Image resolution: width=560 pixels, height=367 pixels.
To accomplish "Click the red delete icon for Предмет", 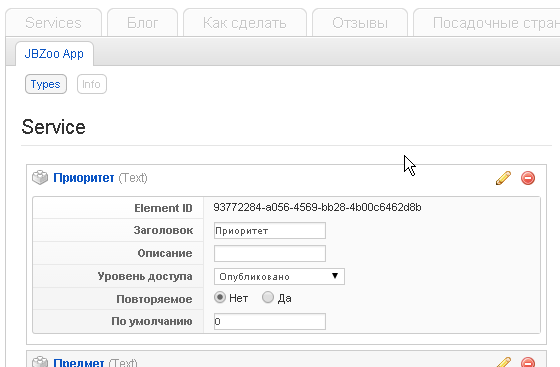I will pos(528,362).
